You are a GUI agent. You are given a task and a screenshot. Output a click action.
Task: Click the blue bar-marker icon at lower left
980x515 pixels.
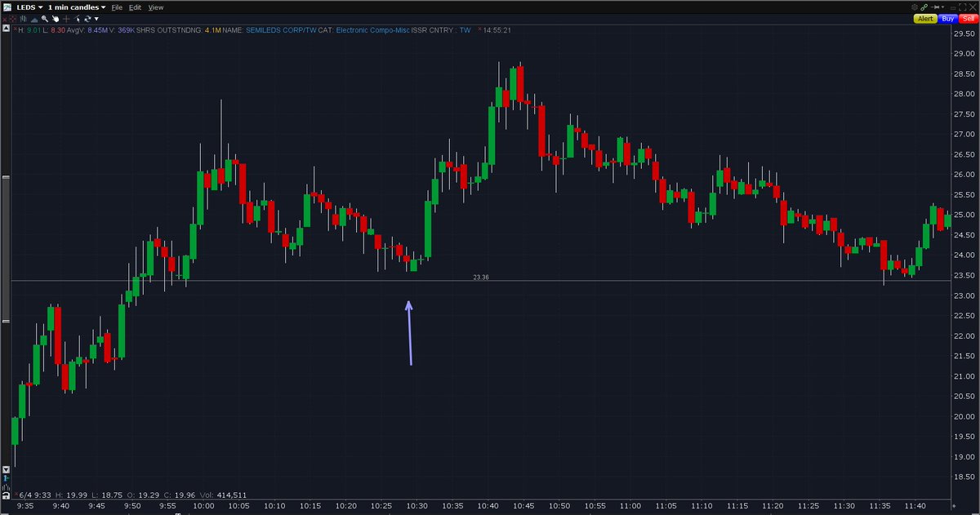[6, 479]
